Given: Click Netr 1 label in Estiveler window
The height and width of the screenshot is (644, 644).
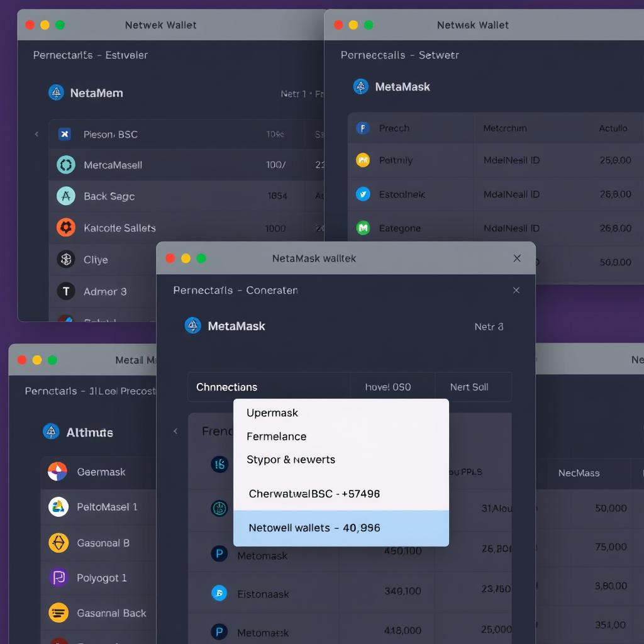Looking at the screenshot, I should click(293, 94).
